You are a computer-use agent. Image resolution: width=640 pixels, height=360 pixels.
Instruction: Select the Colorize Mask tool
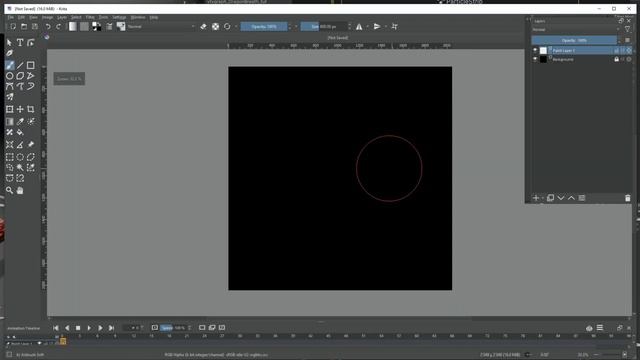(31, 122)
